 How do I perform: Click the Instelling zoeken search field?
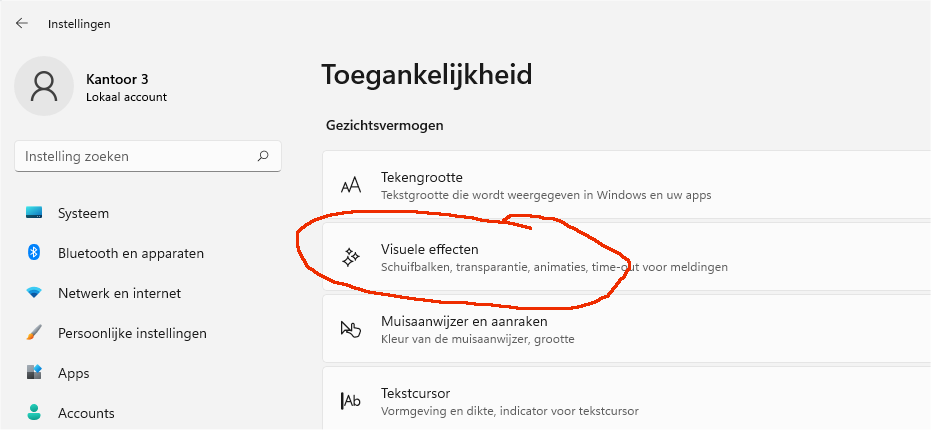(148, 156)
